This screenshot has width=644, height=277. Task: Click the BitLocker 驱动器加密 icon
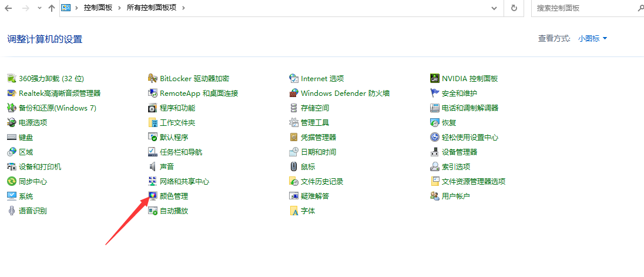153,78
